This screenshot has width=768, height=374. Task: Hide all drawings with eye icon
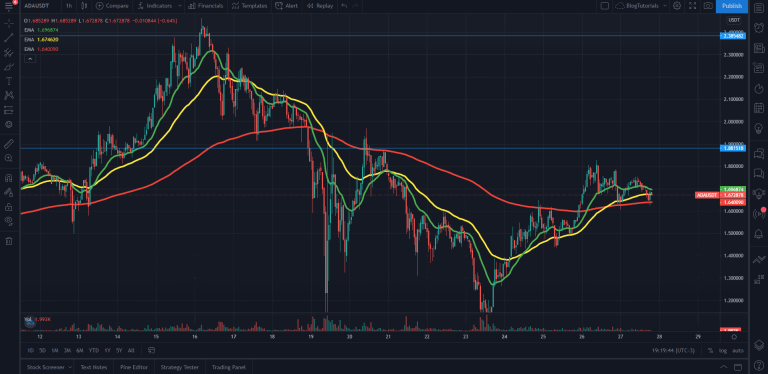click(8, 221)
